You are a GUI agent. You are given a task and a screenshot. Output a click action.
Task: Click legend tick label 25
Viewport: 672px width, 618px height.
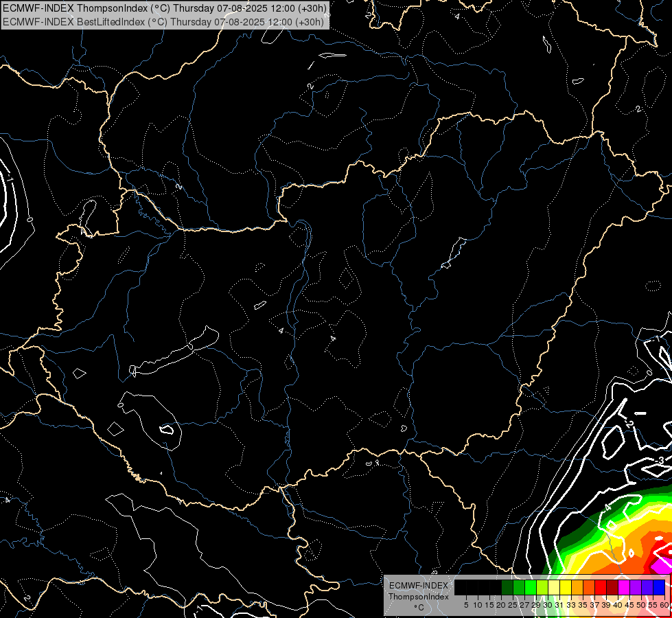[513, 605]
